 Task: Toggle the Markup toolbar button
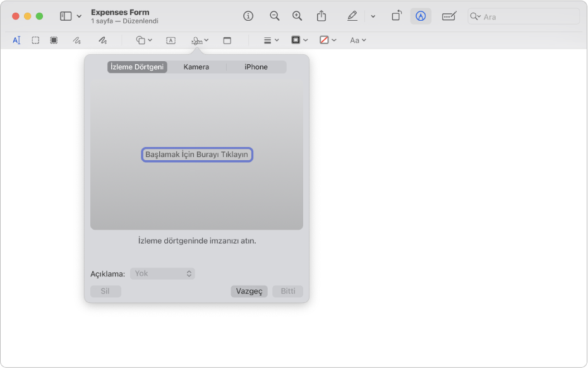click(420, 16)
